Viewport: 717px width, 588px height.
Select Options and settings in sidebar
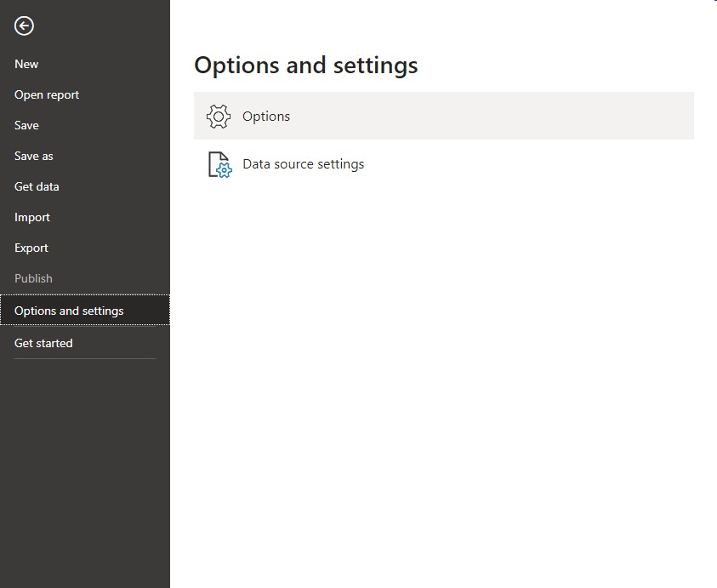coord(84,311)
